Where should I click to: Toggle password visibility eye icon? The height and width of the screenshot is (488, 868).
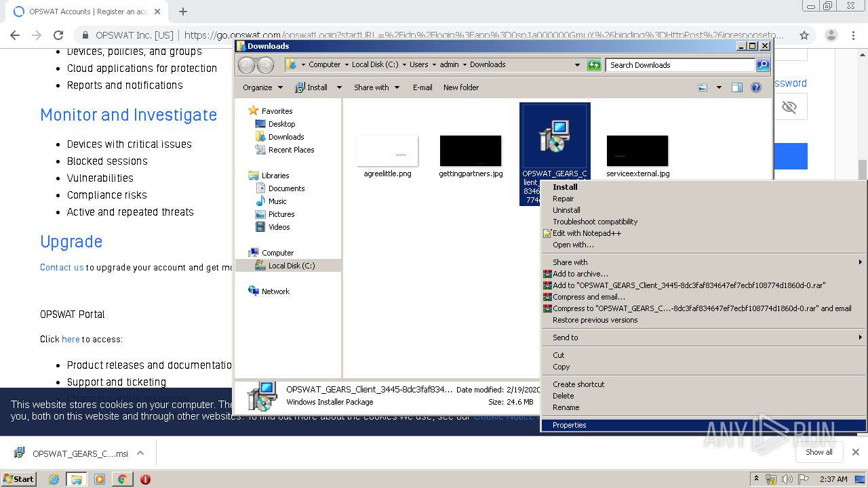pyautogui.click(x=789, y=107)
